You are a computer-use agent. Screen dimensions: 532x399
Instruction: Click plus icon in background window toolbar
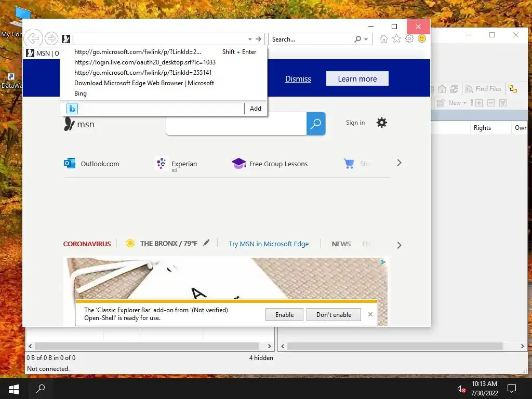pyautogui.click(x=478, y=103)
